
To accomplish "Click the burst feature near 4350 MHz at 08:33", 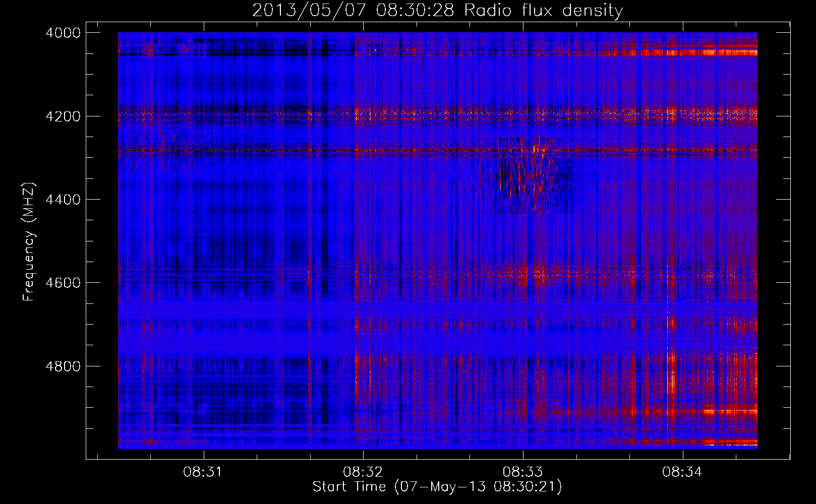I will point(530,176).
